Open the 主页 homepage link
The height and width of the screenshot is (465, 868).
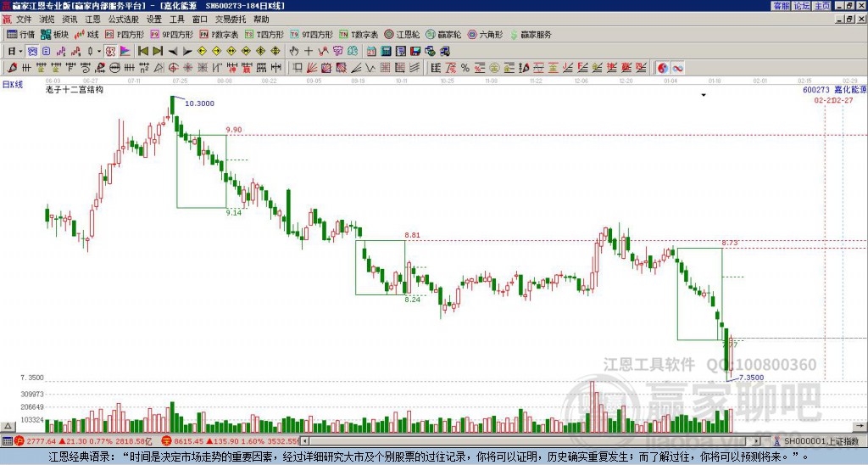pyautogui.click(x=822, y=6)
